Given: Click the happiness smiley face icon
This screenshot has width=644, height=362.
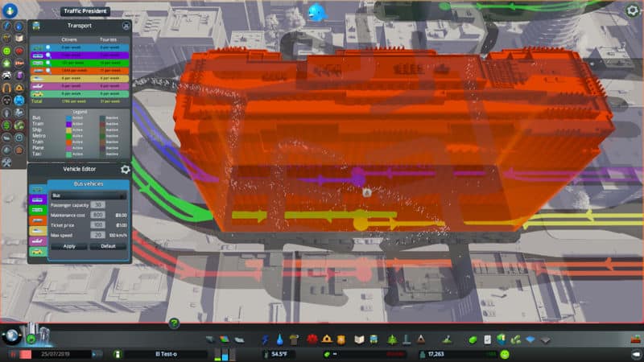Looking at the screenshot, I should coord(505,354).
